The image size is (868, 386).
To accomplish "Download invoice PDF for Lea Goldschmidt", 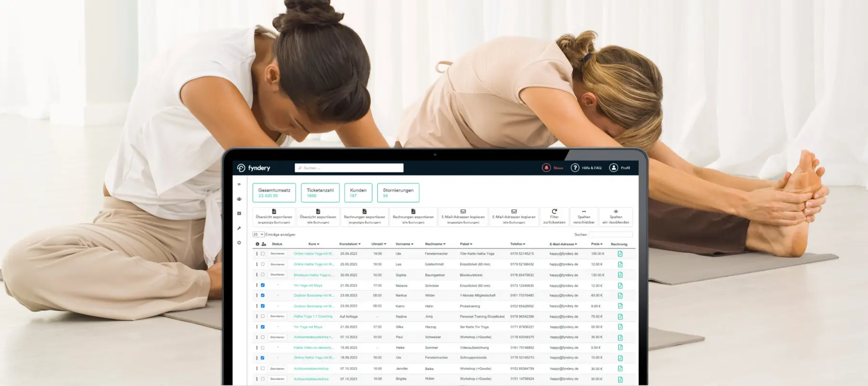I will point(620,264).
